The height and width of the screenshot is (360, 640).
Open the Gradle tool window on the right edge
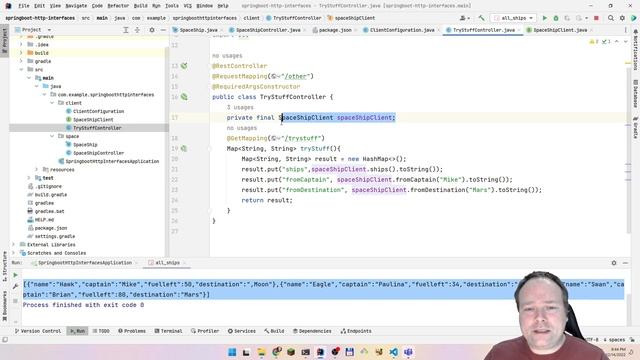(636, 127)
